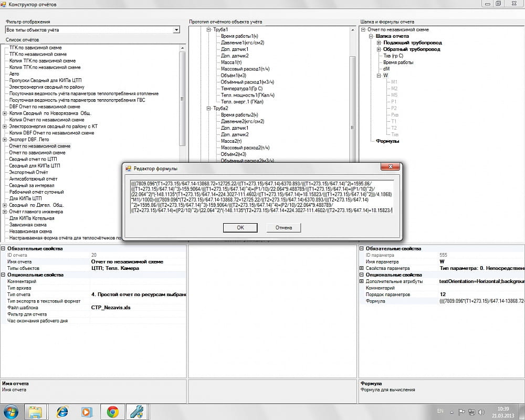Screen dimensions: 525x420
Task: Open Google Chrome from taskbar
Action: click(112, 411)
